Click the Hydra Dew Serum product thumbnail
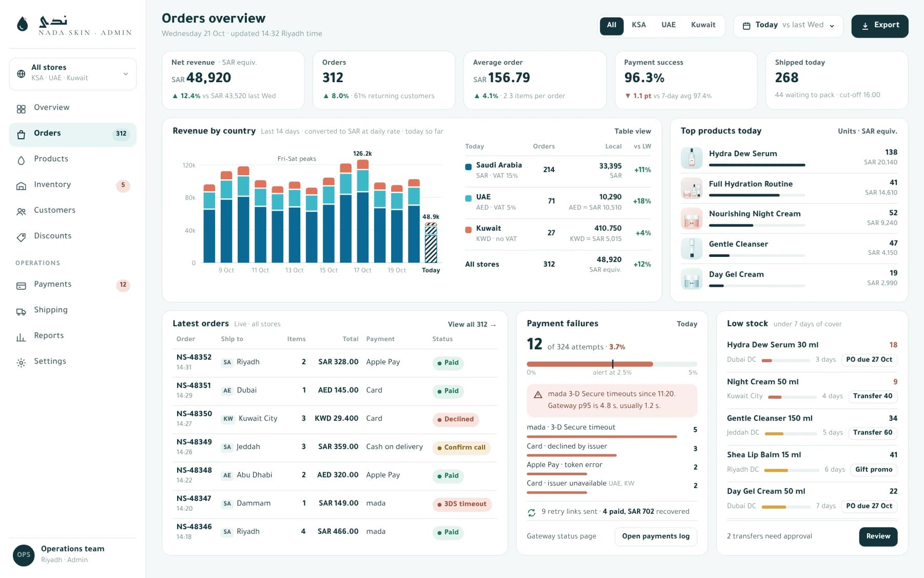The height and width of the screenshot is (578, 924). 691,158
